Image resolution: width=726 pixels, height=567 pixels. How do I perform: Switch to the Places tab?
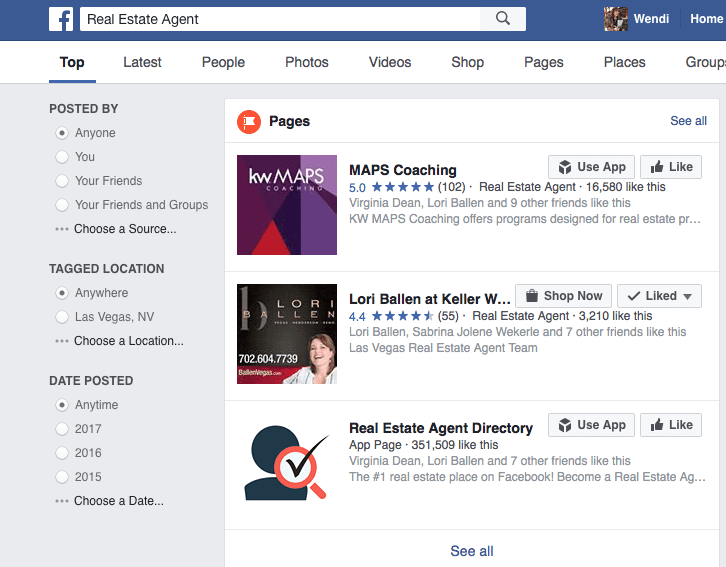click(x=625, y=62)
